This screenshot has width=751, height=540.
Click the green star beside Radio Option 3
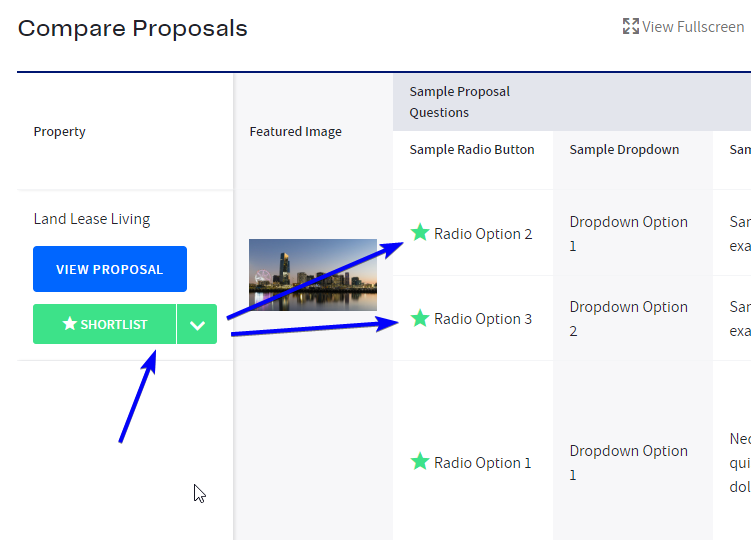(420, 318)
